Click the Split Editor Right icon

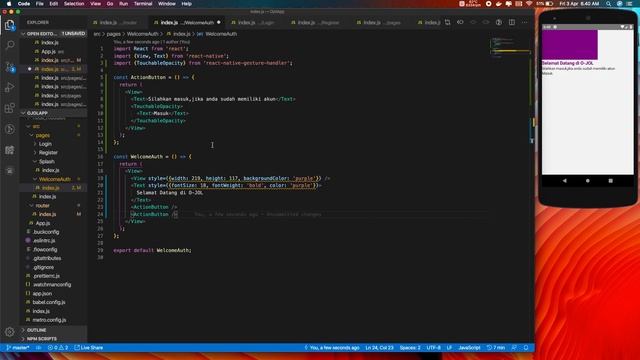511,22
